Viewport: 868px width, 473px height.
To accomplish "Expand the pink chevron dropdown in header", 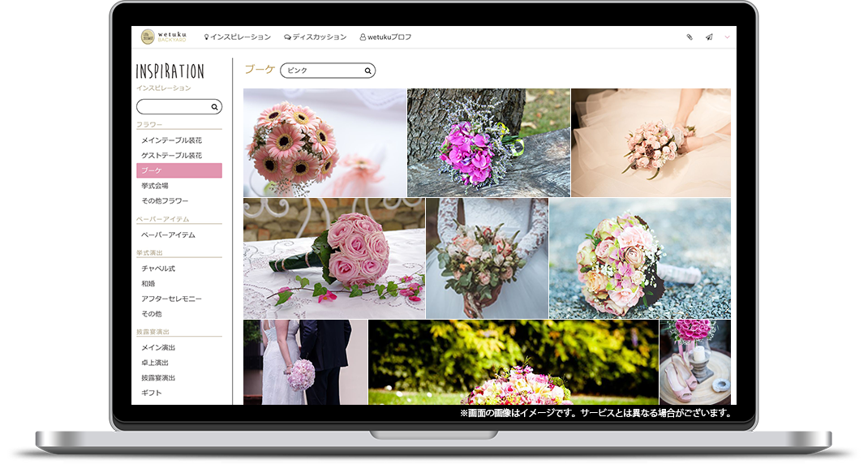I will click(x=728, y=37).
